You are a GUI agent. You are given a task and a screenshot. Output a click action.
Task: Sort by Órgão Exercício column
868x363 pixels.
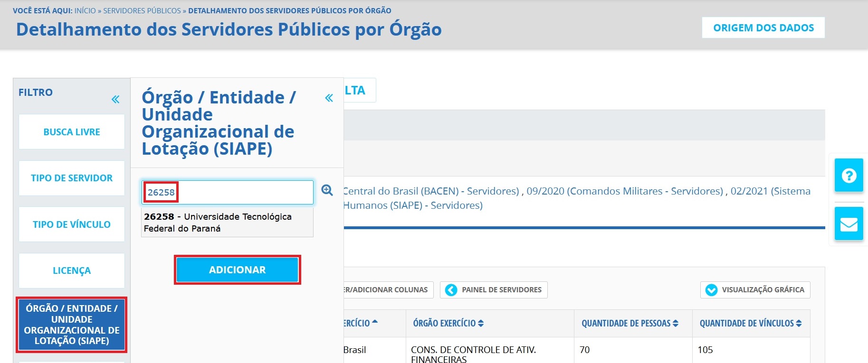[448, 323]
